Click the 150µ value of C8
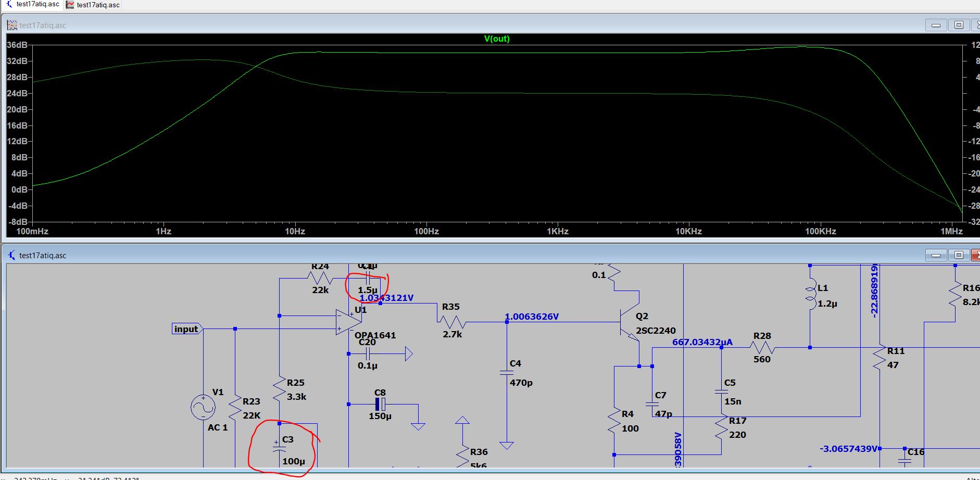 click(380, 416)
